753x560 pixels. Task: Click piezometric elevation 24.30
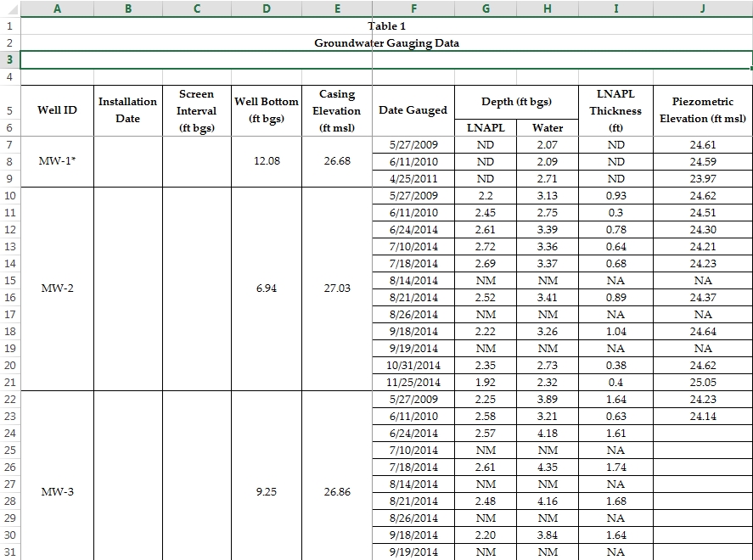pos(703,230)
